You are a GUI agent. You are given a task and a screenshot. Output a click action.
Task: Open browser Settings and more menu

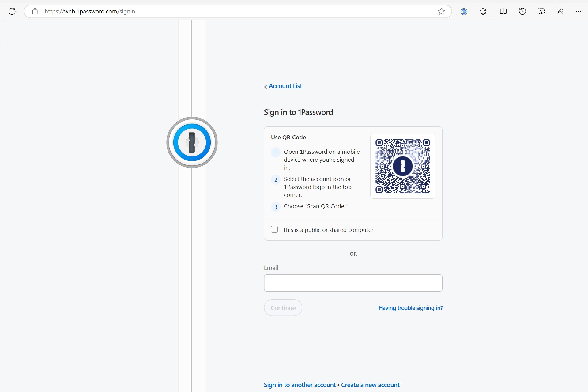coord(578,11)
